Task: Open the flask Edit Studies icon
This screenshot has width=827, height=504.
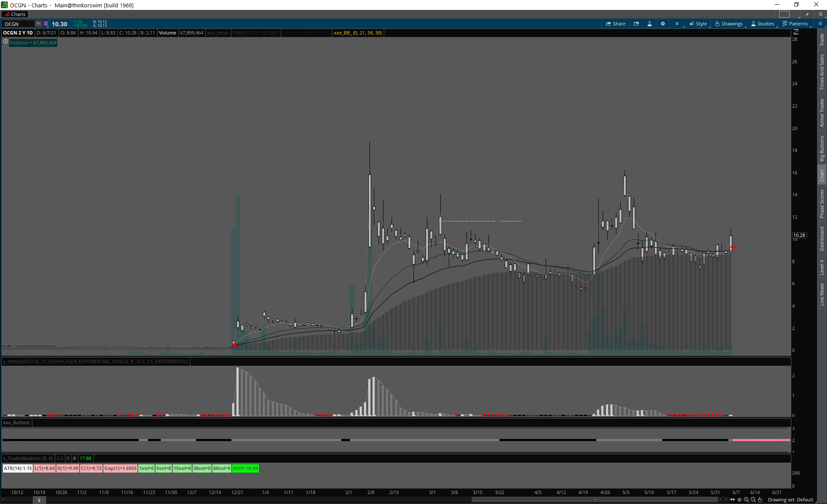Action: [650, 24]
